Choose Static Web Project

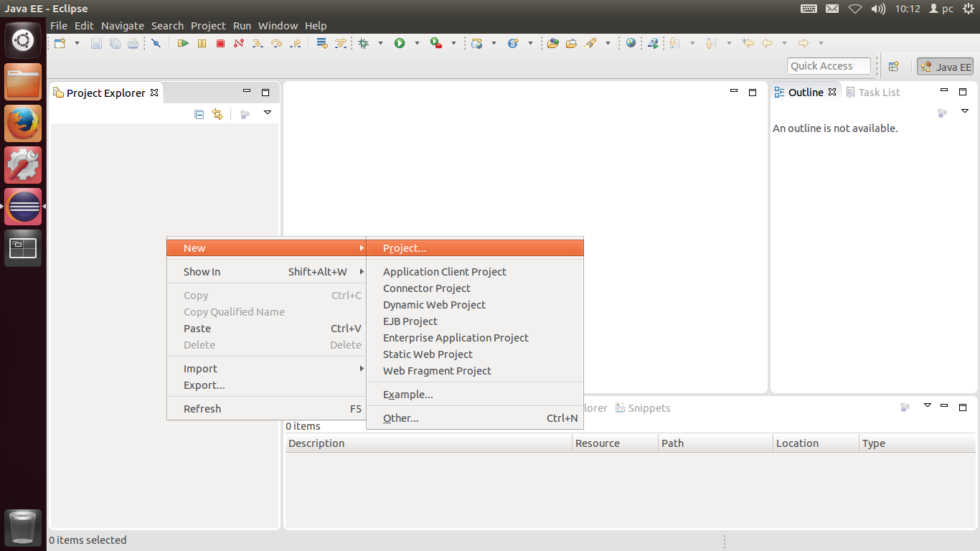click(475, 354)
